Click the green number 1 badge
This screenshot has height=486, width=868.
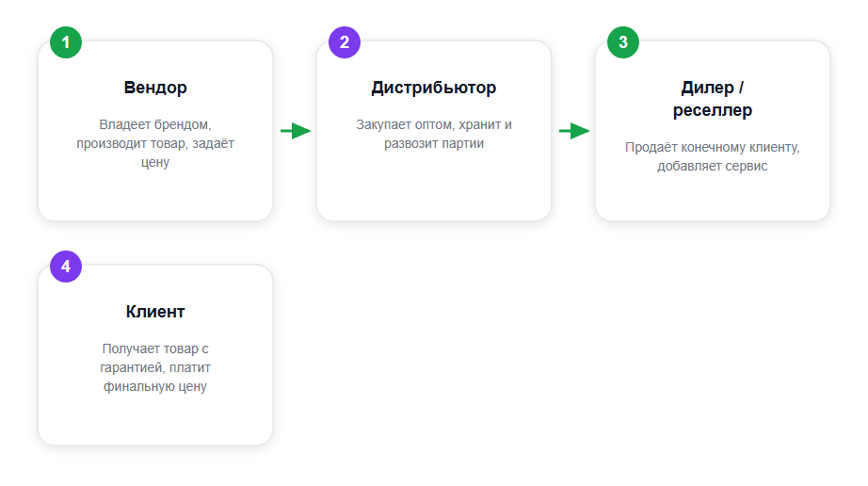coord(66,42)
